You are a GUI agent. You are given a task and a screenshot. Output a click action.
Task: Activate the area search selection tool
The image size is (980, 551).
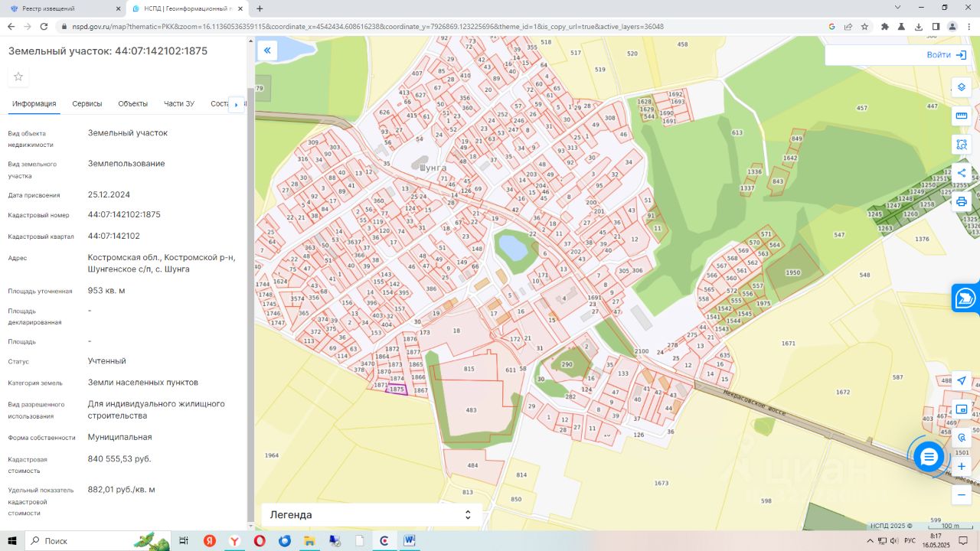(x=962, y=145)
